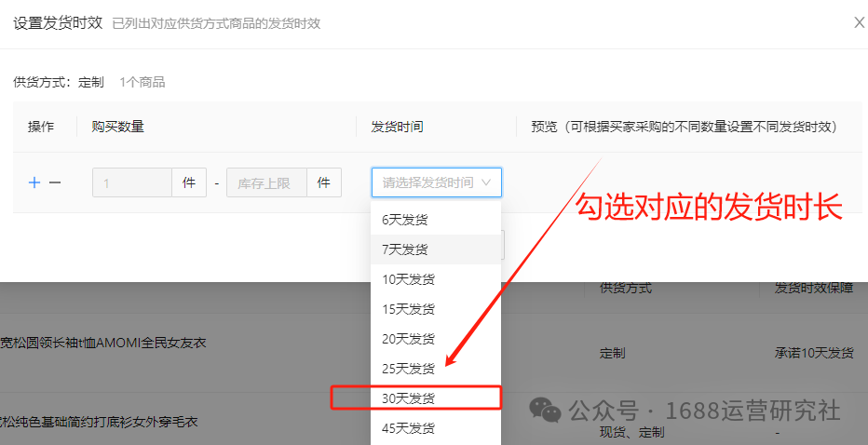Viewport: 868px width, 445px height.
Task: Select 7天发货 option
Action: [x=436, y=249]
